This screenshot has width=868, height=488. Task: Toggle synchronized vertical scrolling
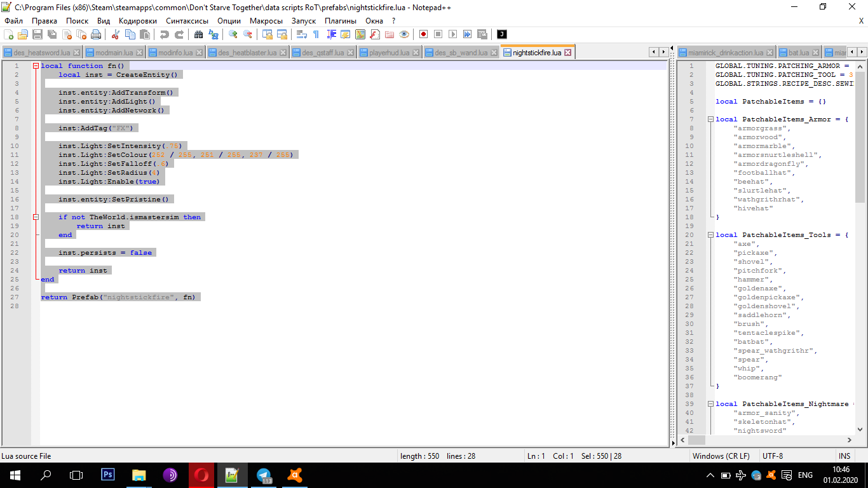(268, 34)
